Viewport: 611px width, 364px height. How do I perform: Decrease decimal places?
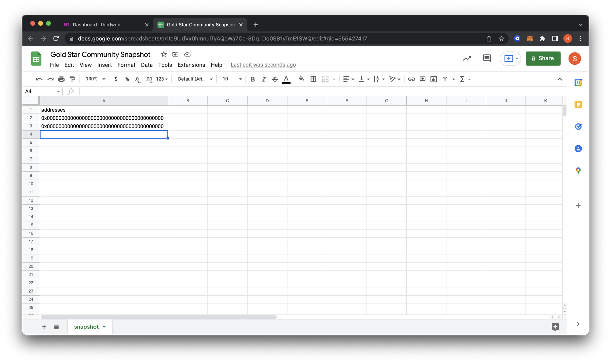[x=138, y=79]
